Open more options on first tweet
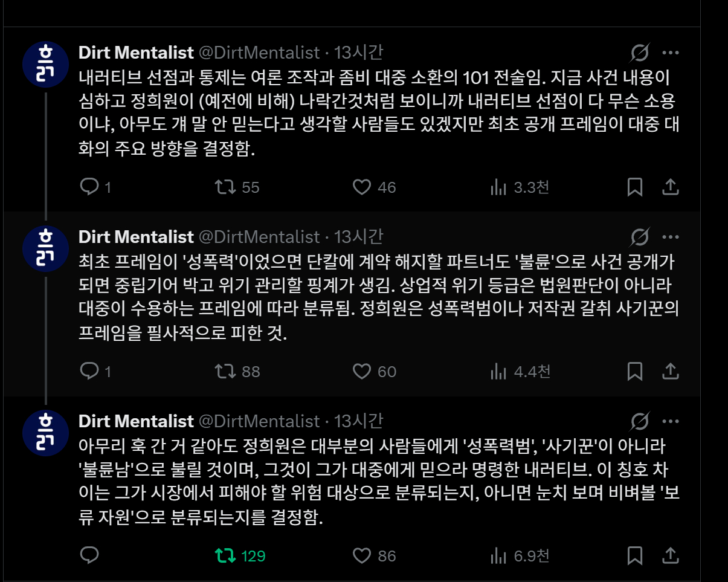728x582 pixels. (x=671, y=53)
